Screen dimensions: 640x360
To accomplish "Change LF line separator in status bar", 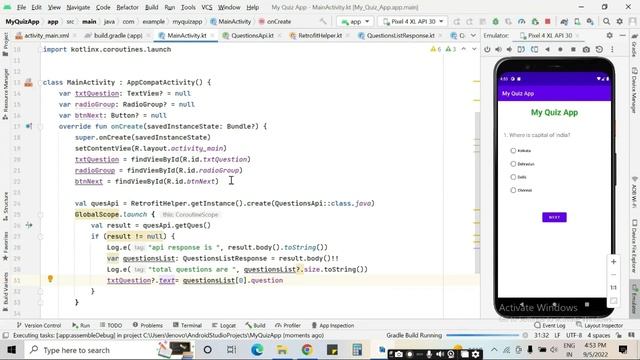I will coord(557,335).
